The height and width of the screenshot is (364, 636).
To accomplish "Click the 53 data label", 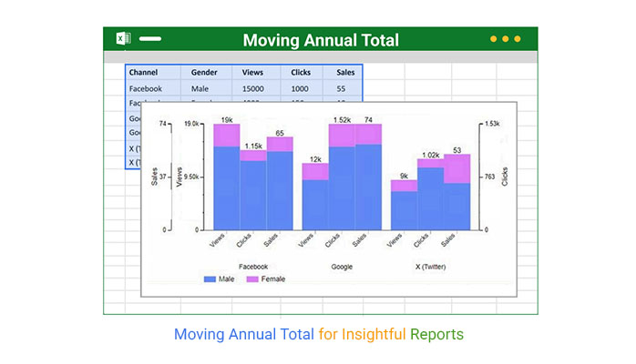I will pos(456,150).
